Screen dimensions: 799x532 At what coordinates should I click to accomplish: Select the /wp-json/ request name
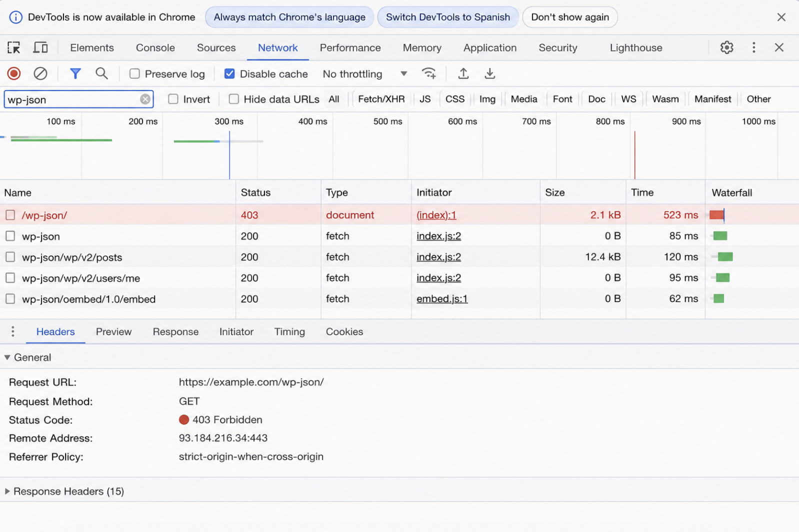[x=44, y=215]
